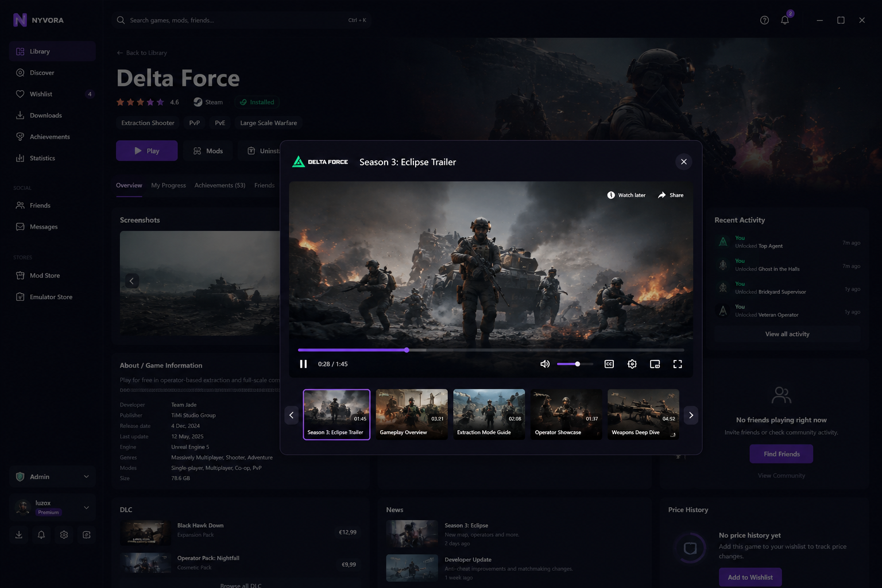Show previous videos in carousel
The height and width of the screenshot is (588, 882).
[x=291, y=415]
